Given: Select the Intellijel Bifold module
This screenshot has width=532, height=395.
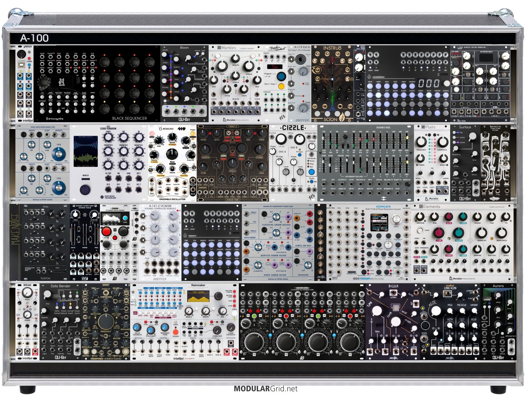Looking at the screenshot, I should 27,322.
